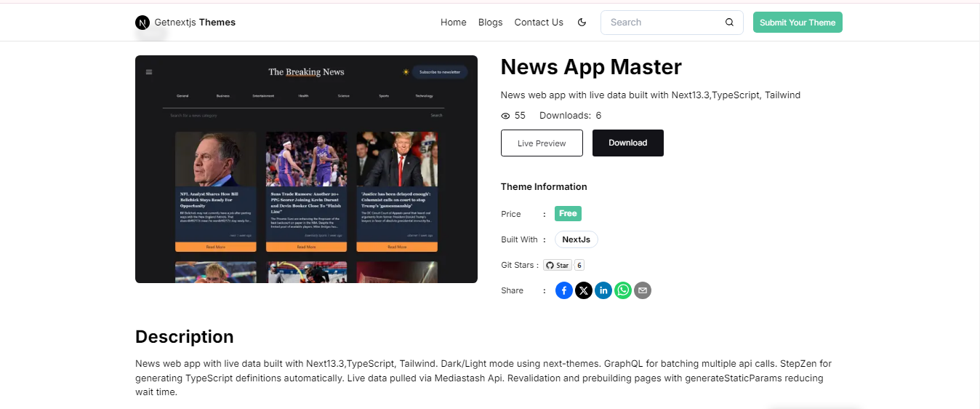Screen dimensions: 980x409
Task: Click Submit Your Theme button
Action: 798,23
